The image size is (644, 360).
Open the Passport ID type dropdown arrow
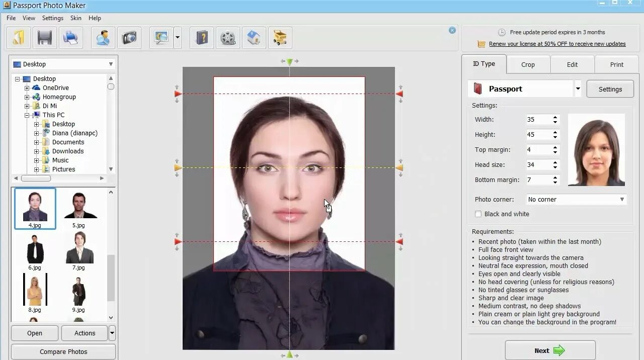click(578, 89)
